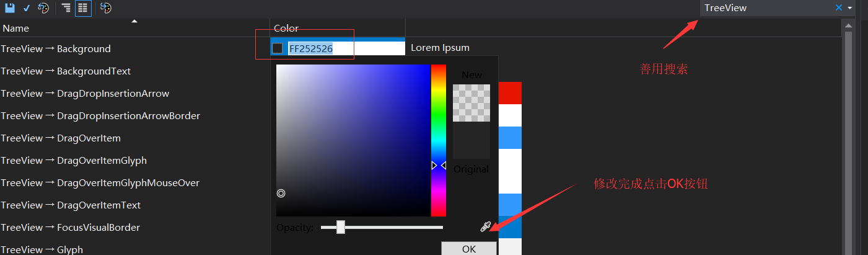Toggle sort with the ascending arrow above Name

point(134,21)
